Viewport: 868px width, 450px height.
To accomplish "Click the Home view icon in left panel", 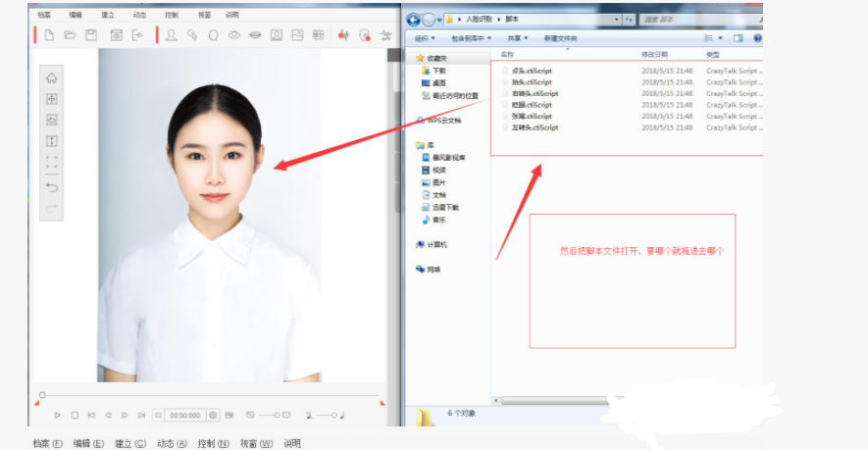I will (x=52, y=77).
